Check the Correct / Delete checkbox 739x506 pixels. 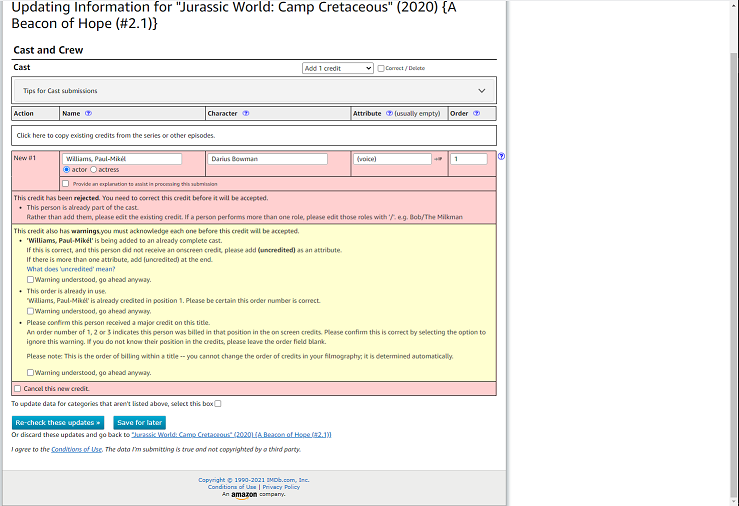381,68
